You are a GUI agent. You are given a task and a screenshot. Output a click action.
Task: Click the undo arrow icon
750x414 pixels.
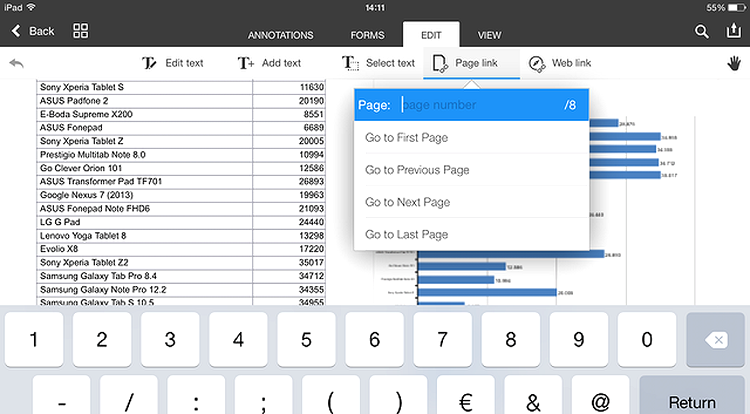tap(17, 63)
